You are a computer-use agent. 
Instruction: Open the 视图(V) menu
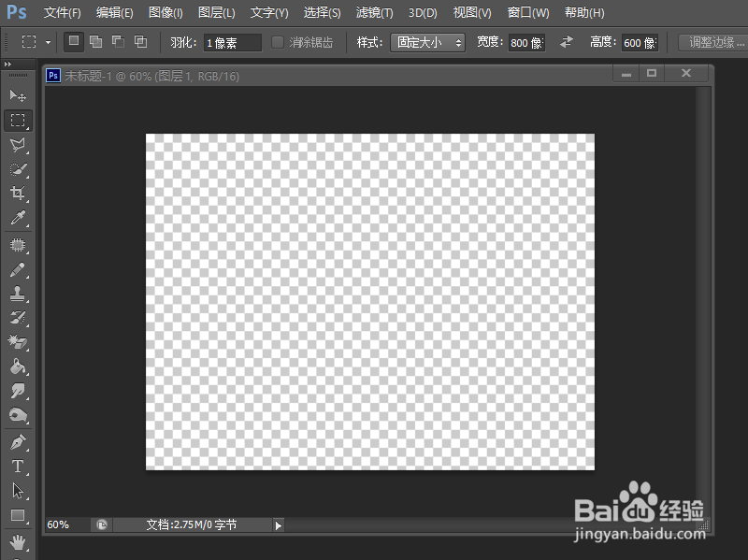pos(472,12)
